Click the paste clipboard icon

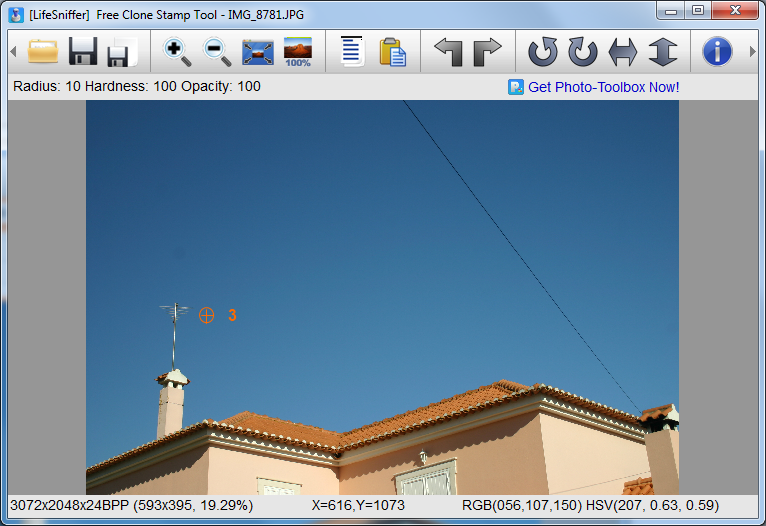392,52
